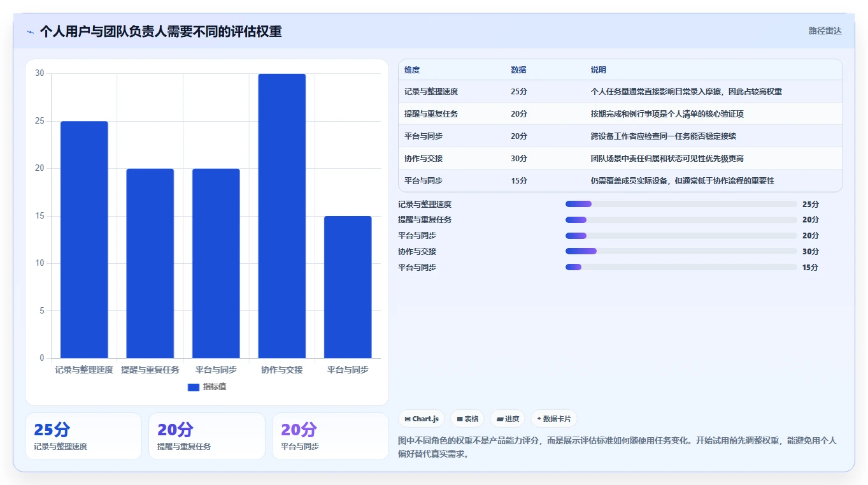
Task: Click the 协作与交接 cell in the table
Action: pos(423,159)
